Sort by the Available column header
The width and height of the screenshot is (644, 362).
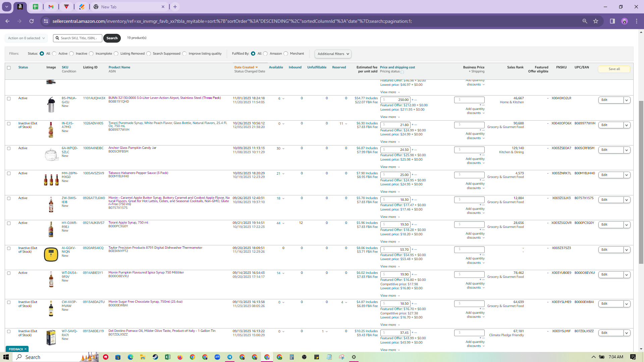click(276, 67)
